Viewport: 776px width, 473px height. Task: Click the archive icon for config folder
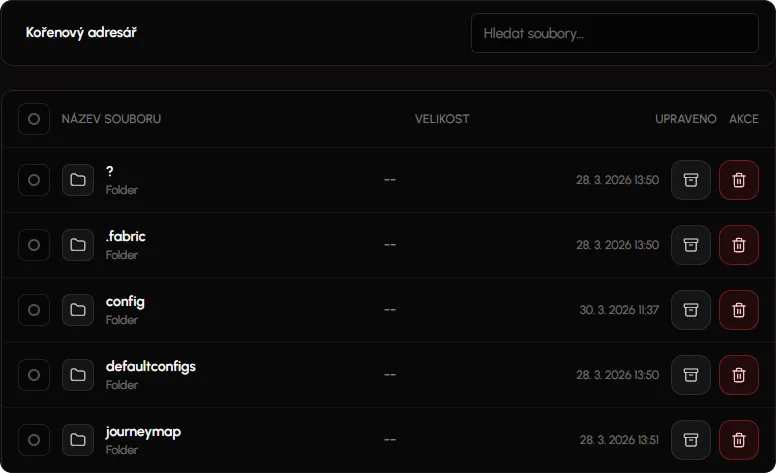(x=690, y=310)
